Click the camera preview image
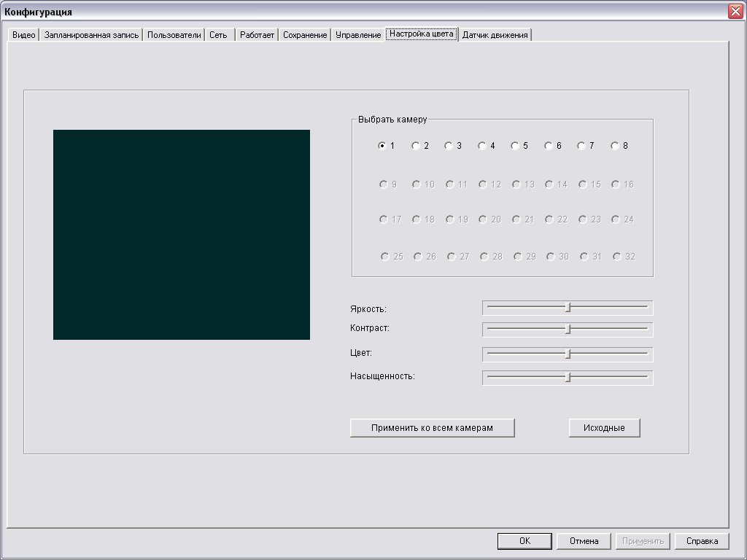747x560 pixels. coord(182,235)
